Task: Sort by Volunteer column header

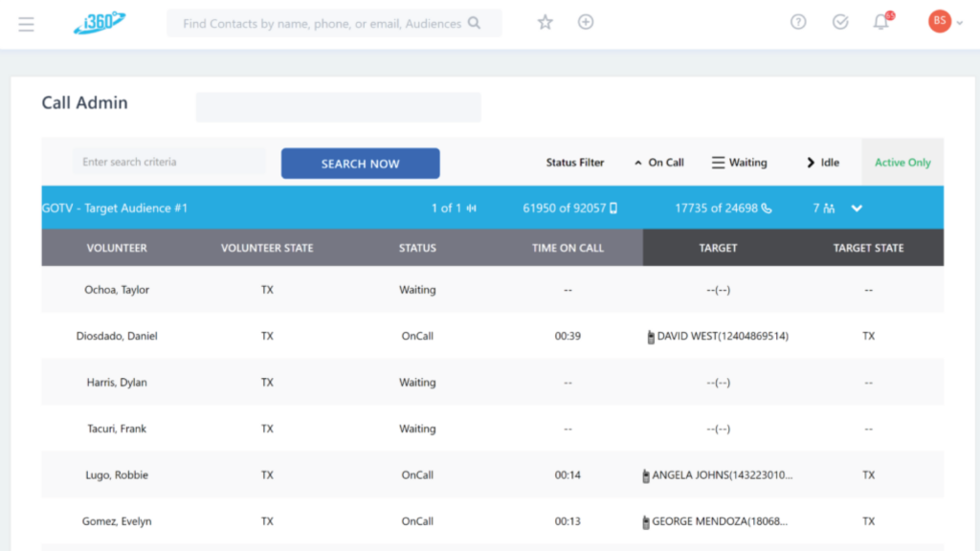Action: tap(117, 248)
